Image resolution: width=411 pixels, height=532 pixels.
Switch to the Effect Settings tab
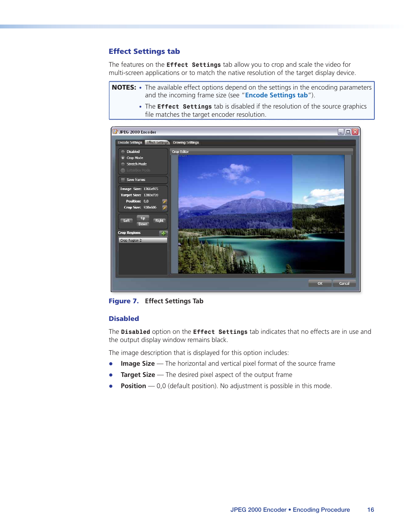[157, 143]
